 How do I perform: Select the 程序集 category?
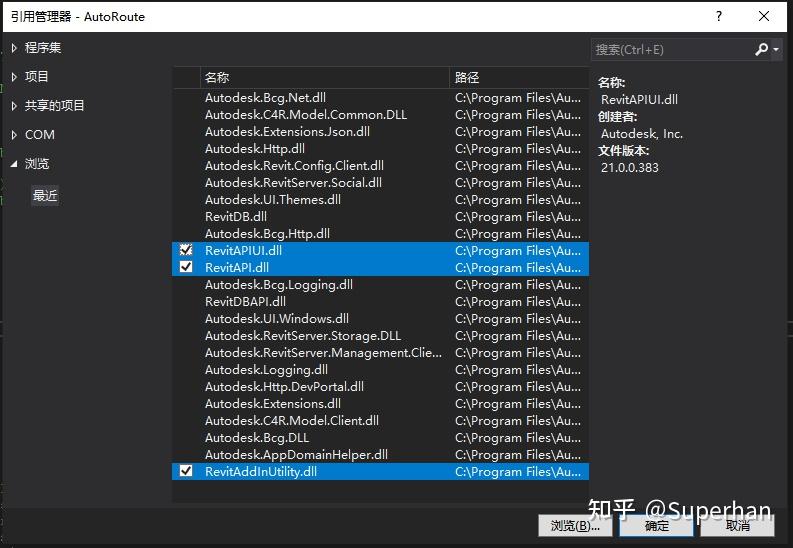click(43, 48)
